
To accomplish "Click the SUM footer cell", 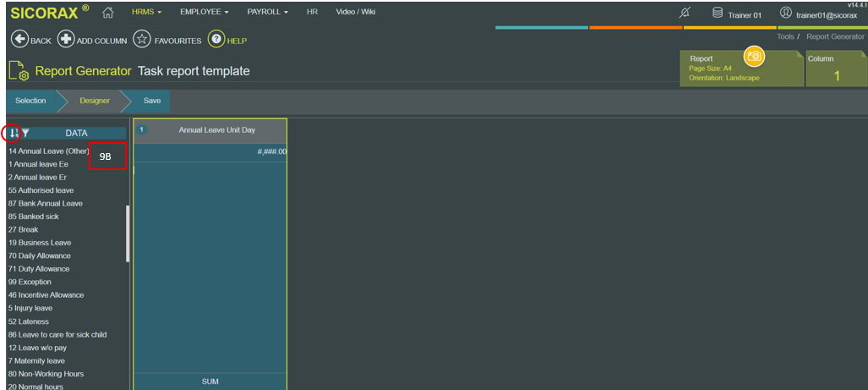I will (210, 382).
